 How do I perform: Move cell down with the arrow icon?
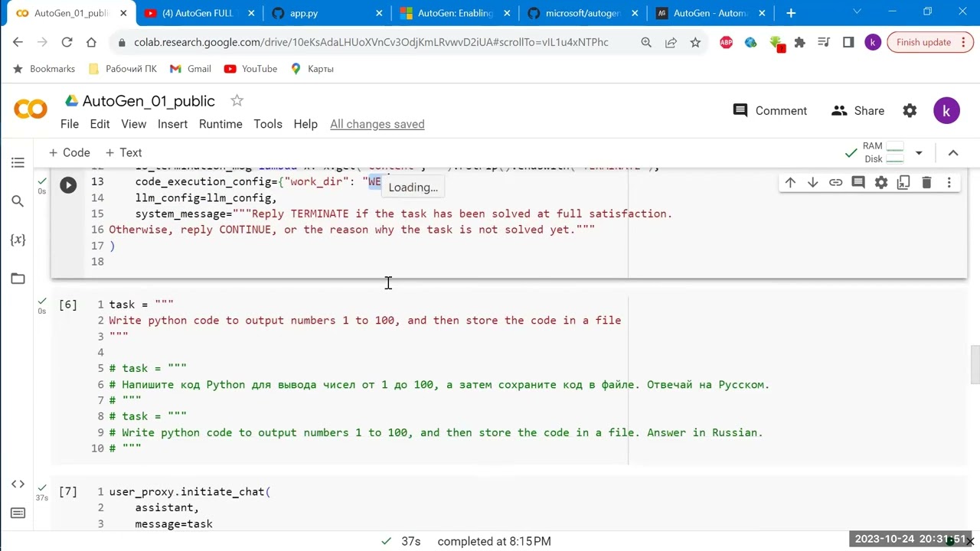[813, 182]
